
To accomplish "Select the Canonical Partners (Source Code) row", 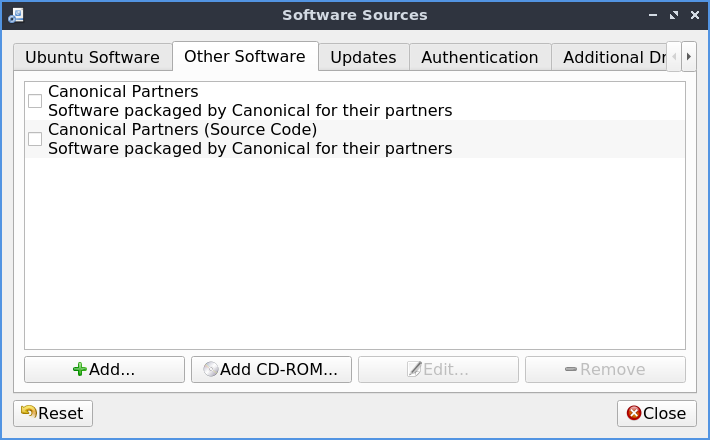I will tap(250, 139).
